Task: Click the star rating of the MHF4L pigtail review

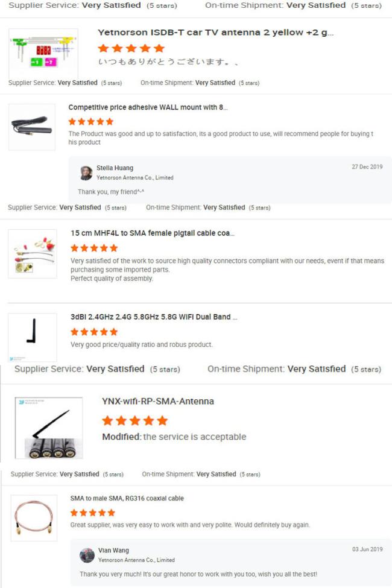Action: pos(94,248)
